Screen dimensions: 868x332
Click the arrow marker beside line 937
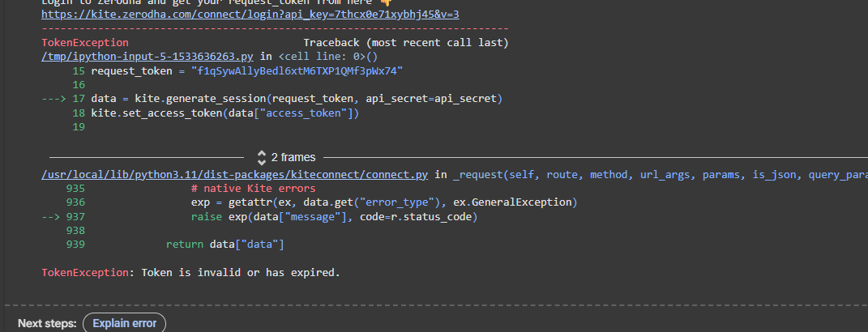pos(51,217)
